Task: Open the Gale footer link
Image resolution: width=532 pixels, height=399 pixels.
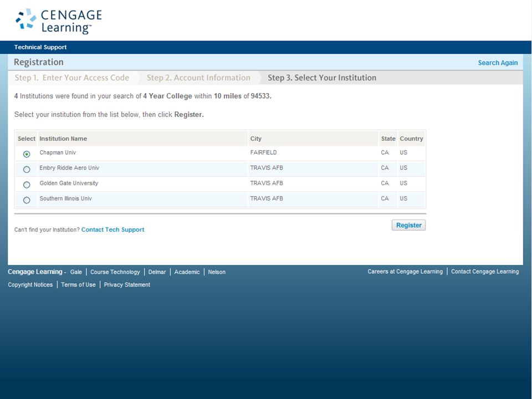Action: 76,272
